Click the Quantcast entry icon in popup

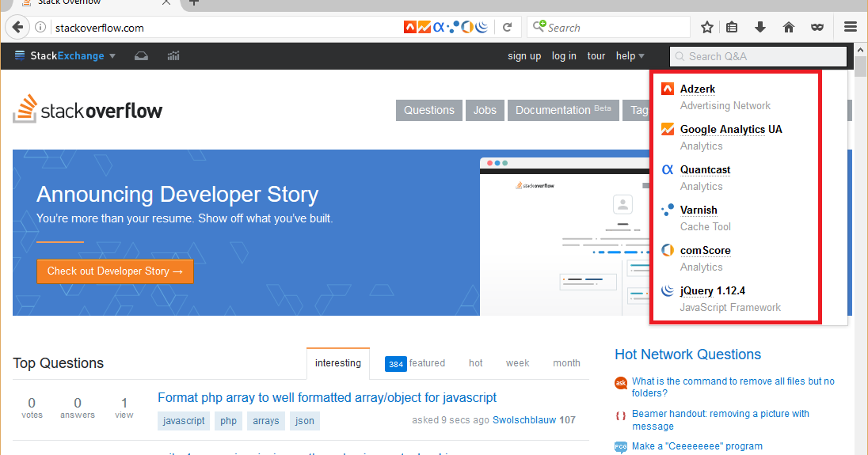tap(668, 169)
